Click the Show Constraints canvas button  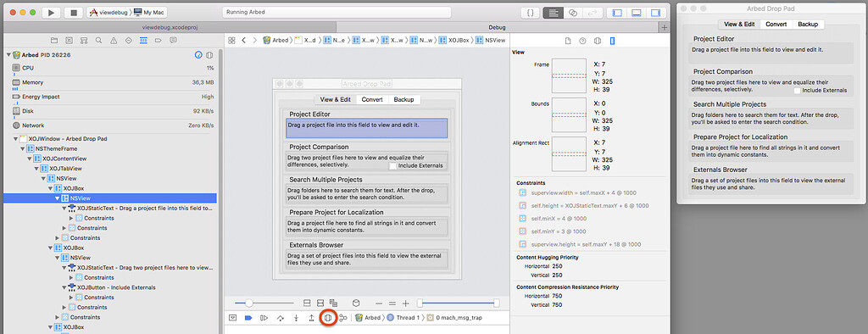(x=320, y=303)
